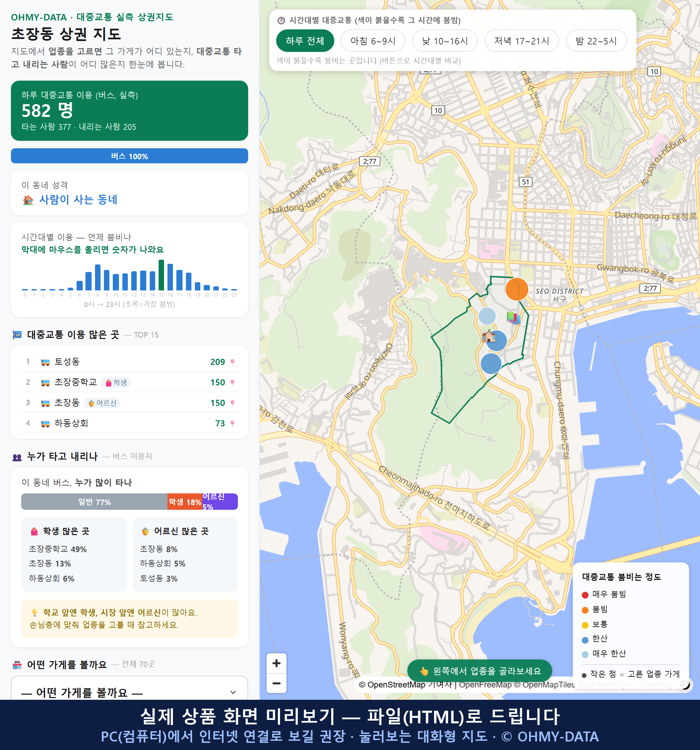This screenshot has width=700, height=750.
Task: Click the backpack icon in 학생 많은 곳
Action: point(34,531)
